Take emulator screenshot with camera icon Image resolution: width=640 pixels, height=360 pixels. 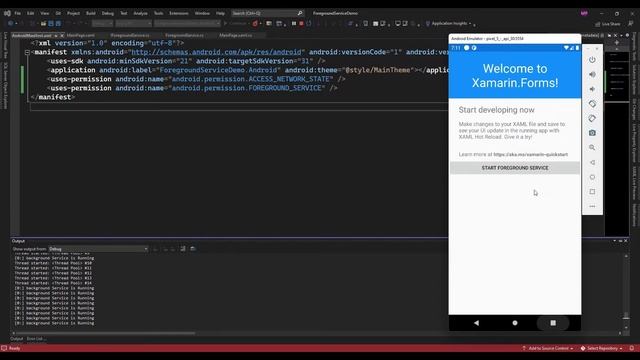(x=592, y=133)
